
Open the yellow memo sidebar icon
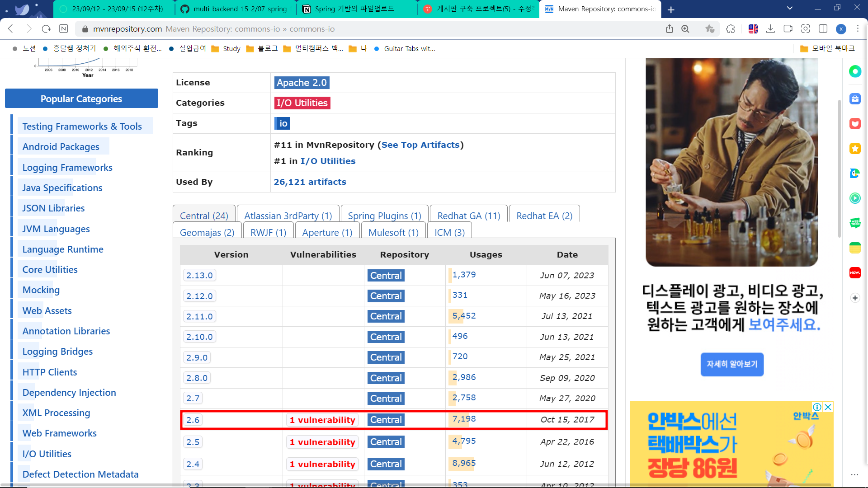[x=855, y=248]
